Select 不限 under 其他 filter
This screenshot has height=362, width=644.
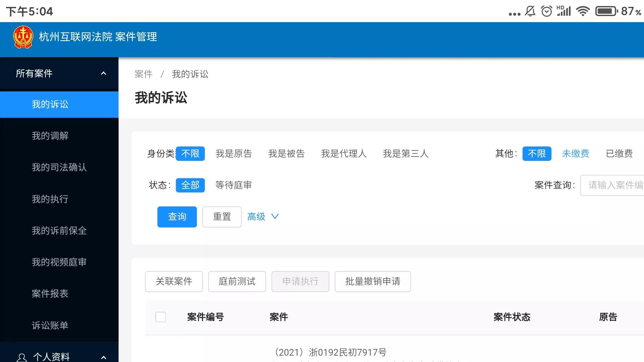537,154
